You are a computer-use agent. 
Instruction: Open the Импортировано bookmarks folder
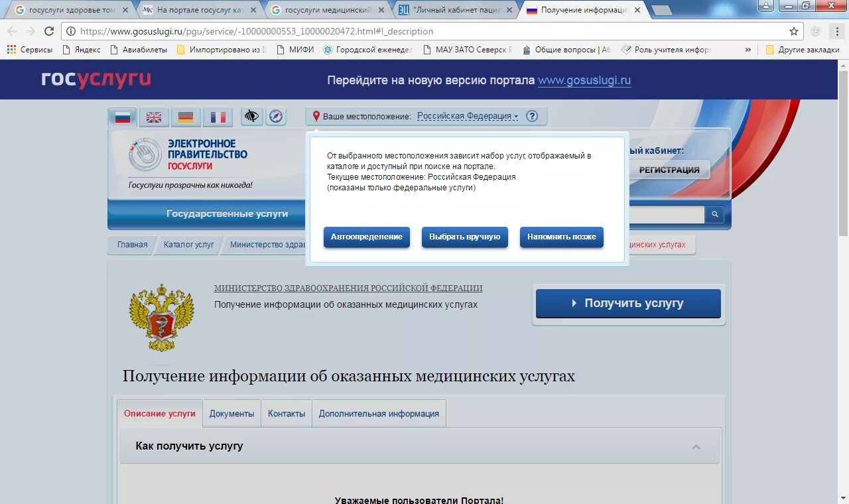click(x=222, y=50)
